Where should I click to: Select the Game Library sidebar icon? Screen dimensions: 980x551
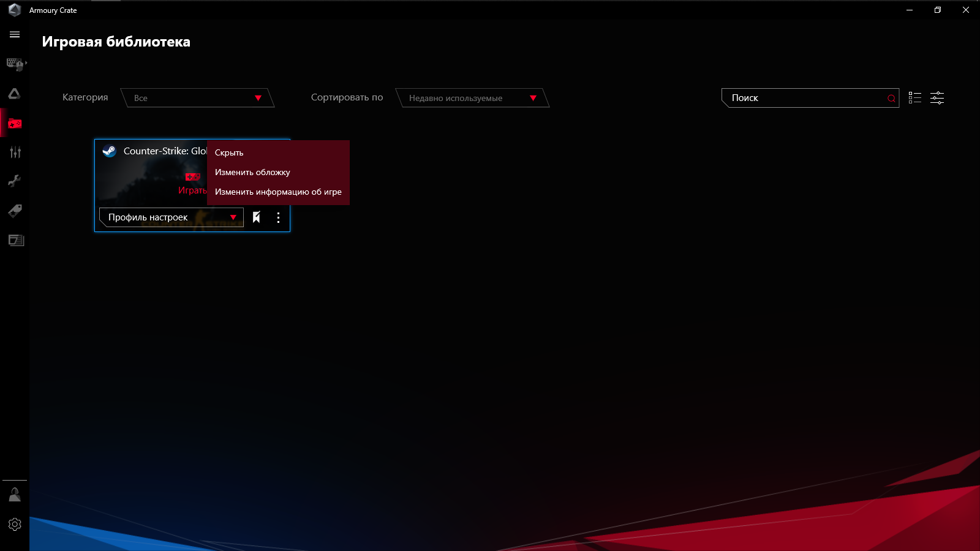[15, 124]
